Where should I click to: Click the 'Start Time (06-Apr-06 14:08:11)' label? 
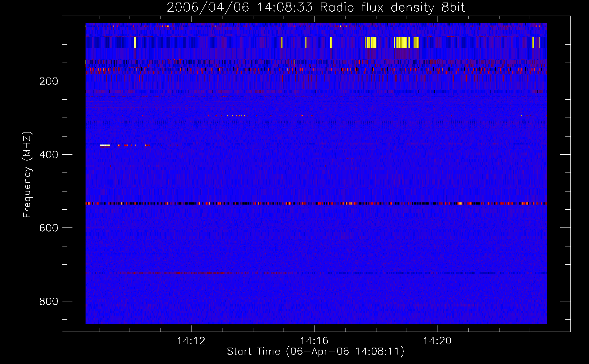click(316, 352)
